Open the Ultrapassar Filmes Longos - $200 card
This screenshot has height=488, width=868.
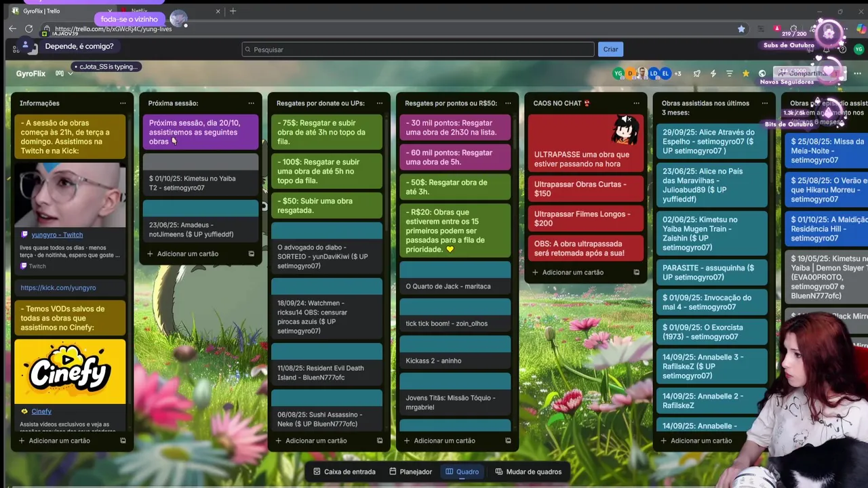pyautogui.click(x=586, y=218)
